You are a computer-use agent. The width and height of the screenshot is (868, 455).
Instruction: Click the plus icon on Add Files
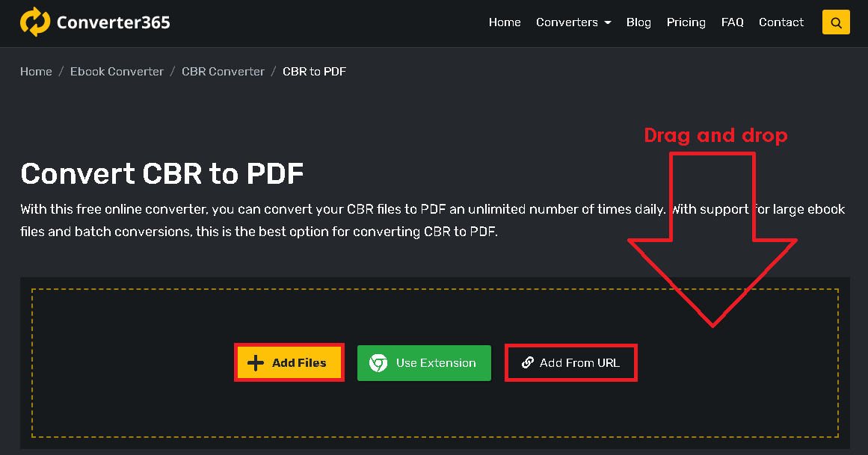click(x=256, y=363)
